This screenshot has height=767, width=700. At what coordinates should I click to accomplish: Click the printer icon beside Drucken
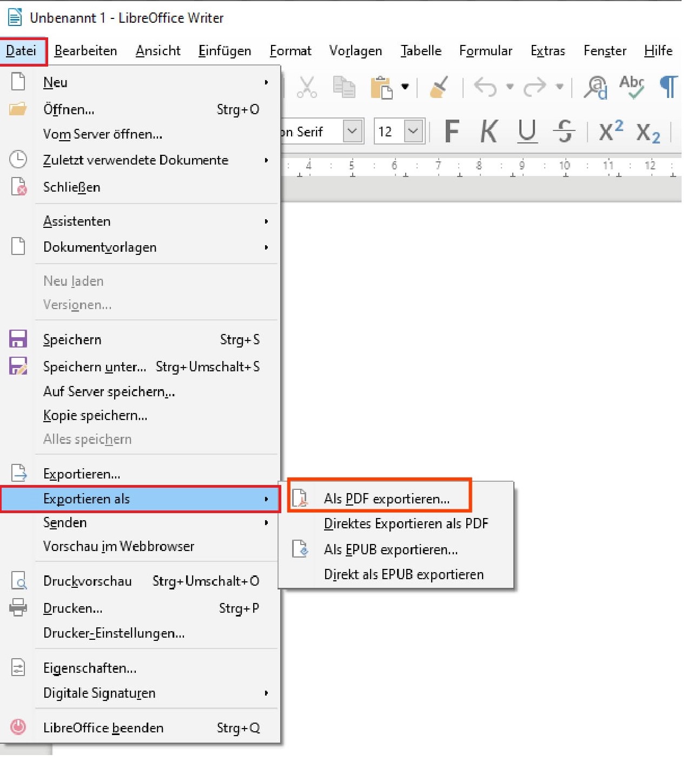(18, 607)
